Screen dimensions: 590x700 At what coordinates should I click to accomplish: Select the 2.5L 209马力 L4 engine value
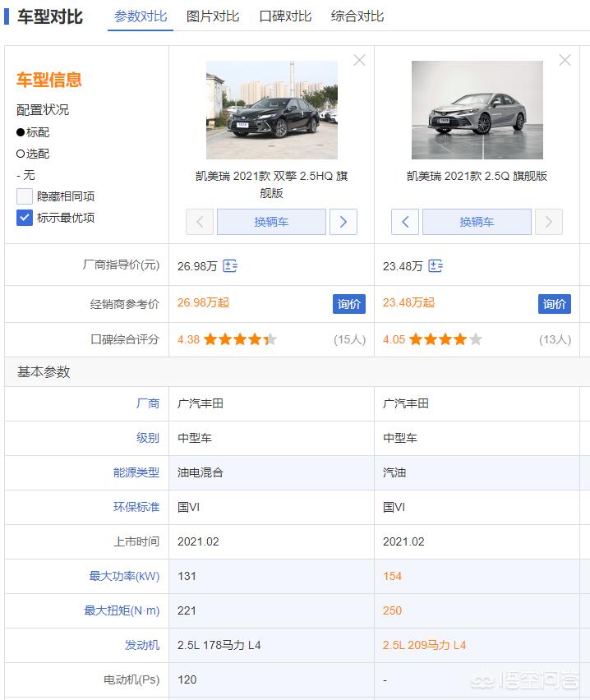[x=424, y=645]
